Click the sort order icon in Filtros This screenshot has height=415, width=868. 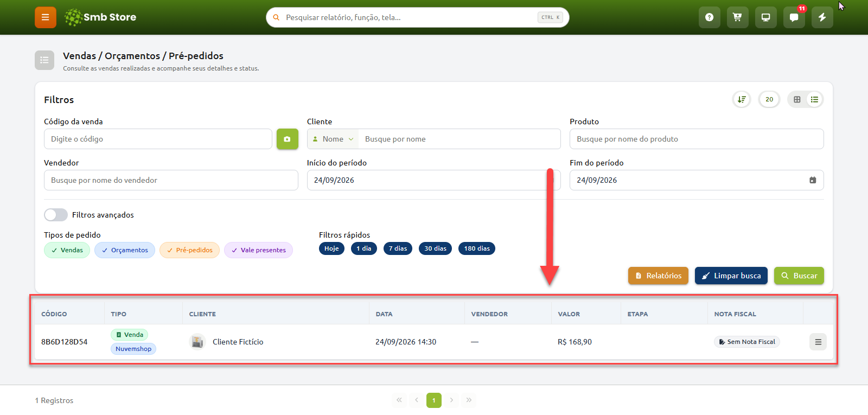pos(742,99)
